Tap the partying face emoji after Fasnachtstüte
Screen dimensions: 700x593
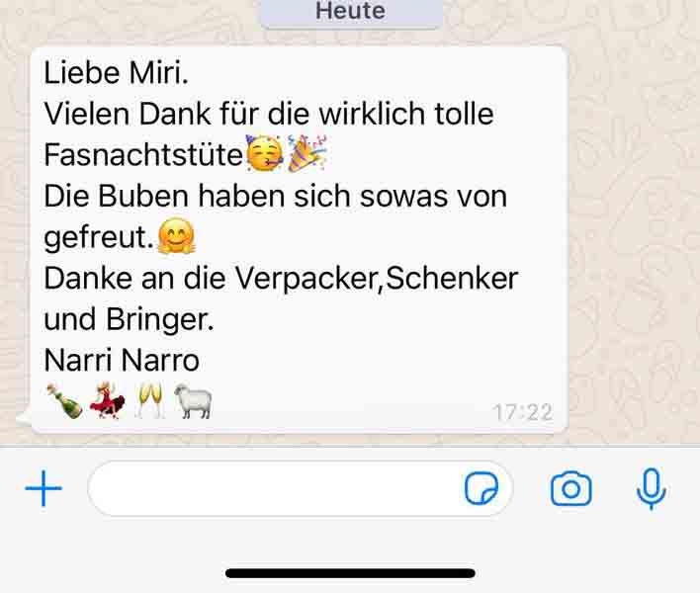[265, 154]
